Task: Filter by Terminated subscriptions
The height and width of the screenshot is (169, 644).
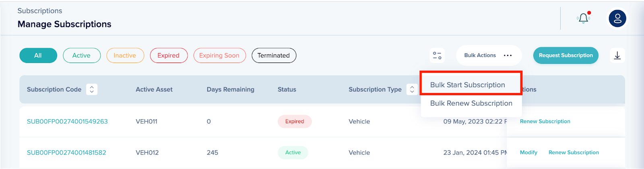Action: [273, 55]
